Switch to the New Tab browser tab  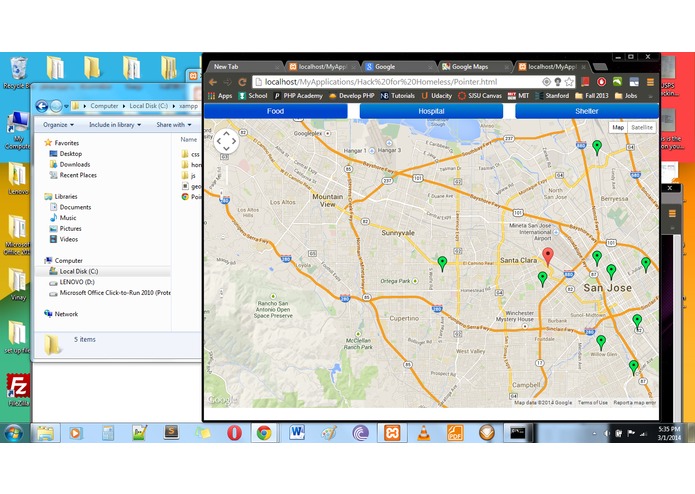tap(244, 67)
